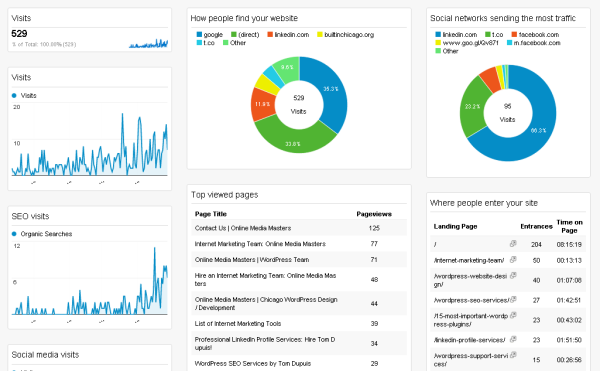
Task: Click the /linkedin-profile-services/ landing page path
Action: click(469, 340)
